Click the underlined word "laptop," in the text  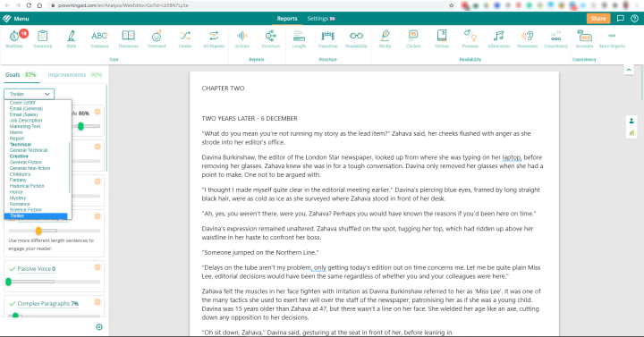tap(512, 157)
